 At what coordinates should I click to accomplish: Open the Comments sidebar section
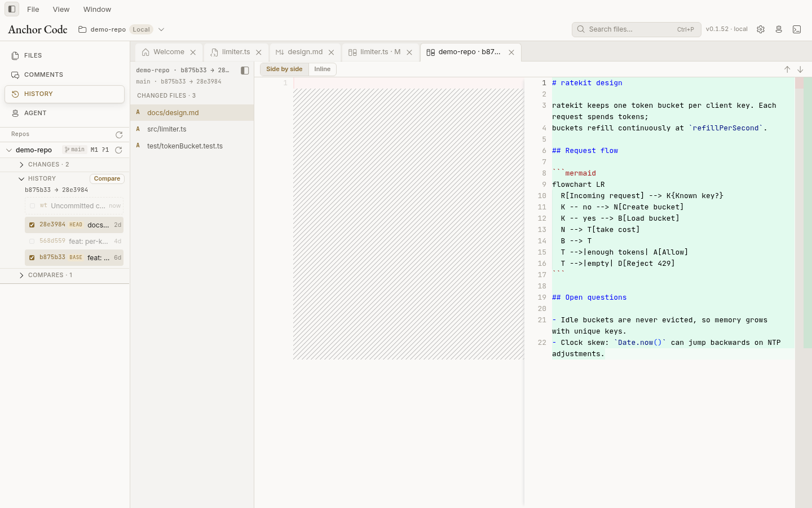64,75
